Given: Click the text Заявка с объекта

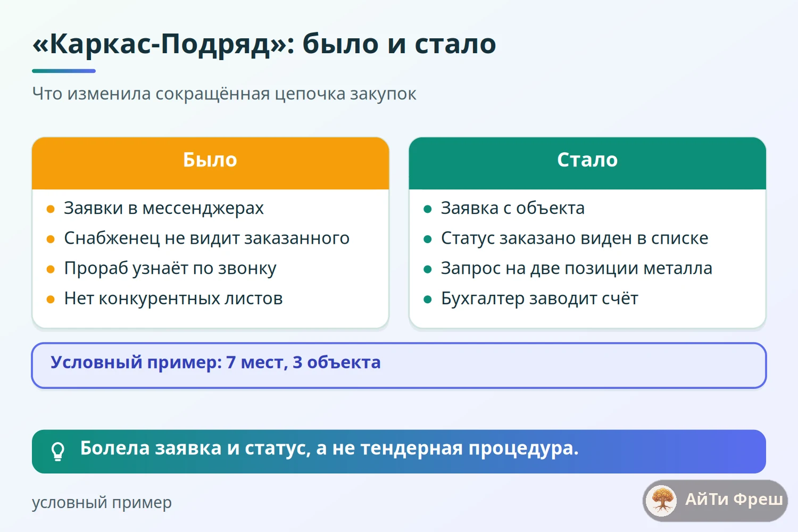Looking at the screenshot, I should click(x=513, y=208).
